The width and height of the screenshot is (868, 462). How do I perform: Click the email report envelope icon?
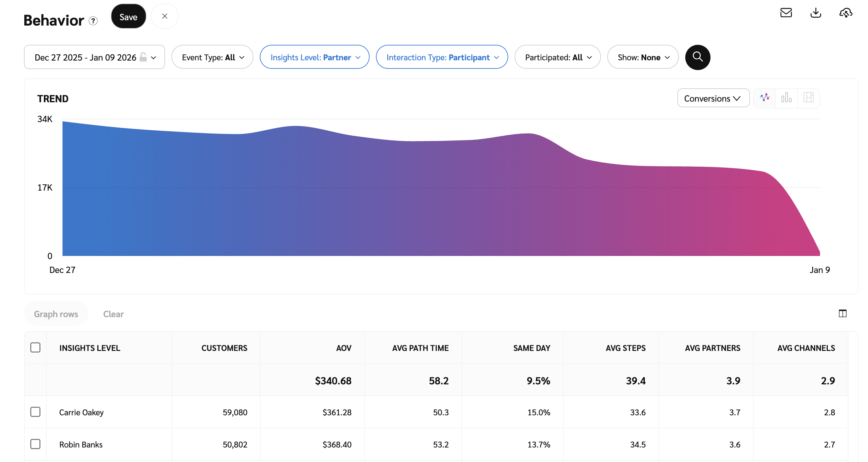pyautogui.click(x=786, y=13)
